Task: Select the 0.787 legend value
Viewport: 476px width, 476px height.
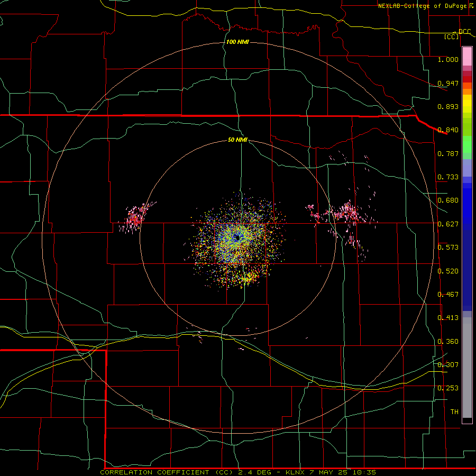Action: pos(448,153)
